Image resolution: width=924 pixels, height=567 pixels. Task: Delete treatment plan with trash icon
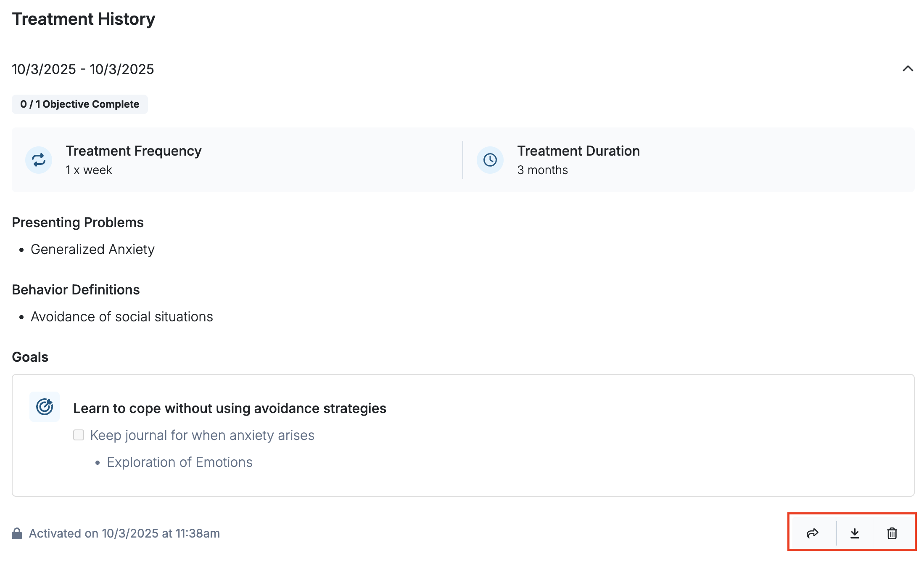[892, 533]
